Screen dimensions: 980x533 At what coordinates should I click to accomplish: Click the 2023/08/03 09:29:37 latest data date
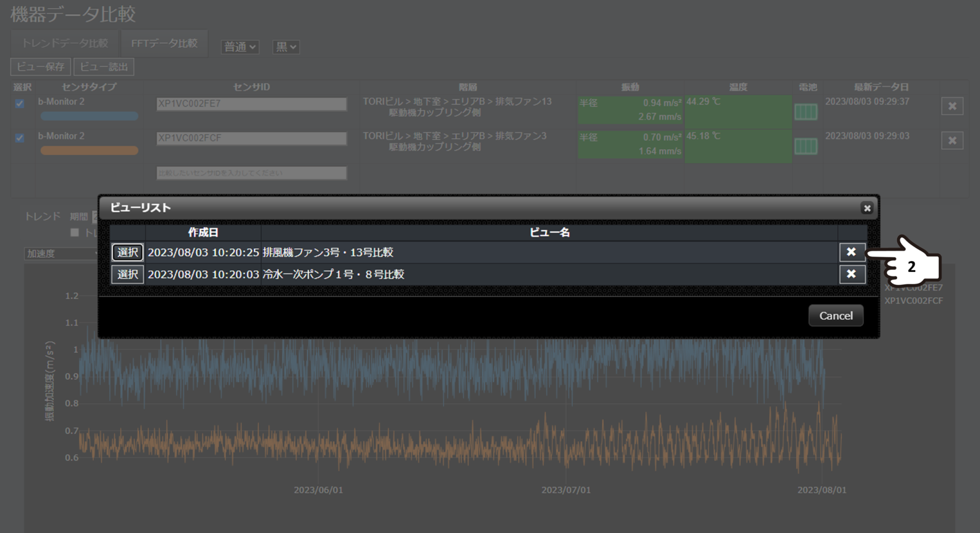pos(867,102)
